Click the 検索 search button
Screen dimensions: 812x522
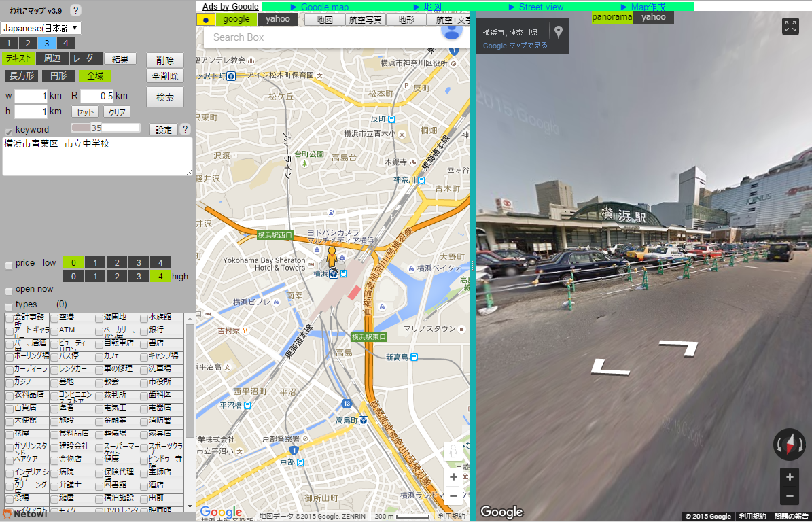point(165,97)
